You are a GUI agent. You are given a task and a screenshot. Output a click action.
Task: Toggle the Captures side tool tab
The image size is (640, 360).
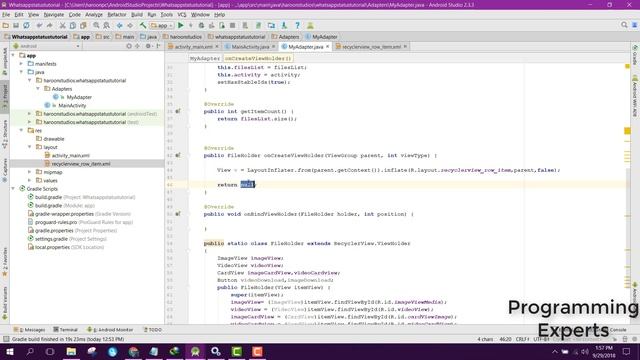[x=5, y=169]
